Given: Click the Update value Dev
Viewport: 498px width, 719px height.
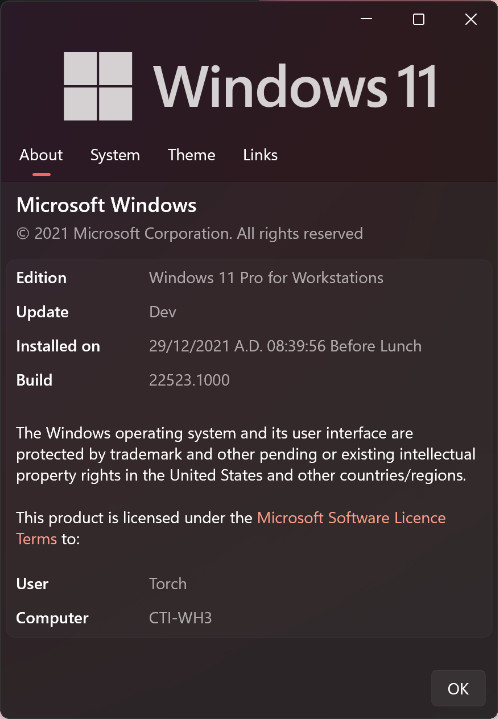Looking at the screenshot, I should (x=162, y=312).
